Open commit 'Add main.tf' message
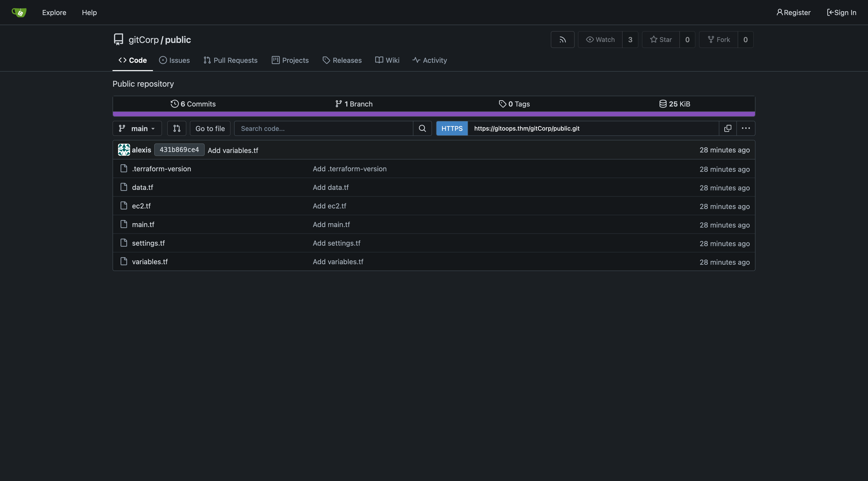 (x=331, y=224)
